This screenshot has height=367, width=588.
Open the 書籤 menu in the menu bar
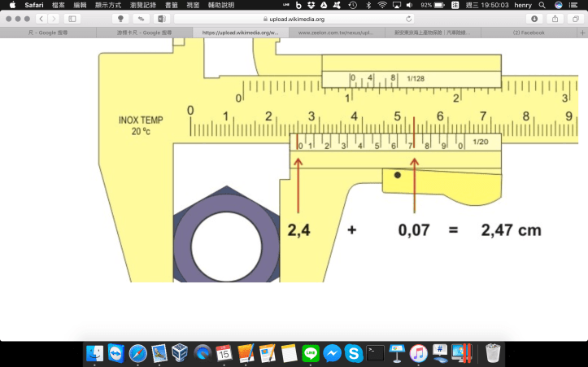pos(172,5)
